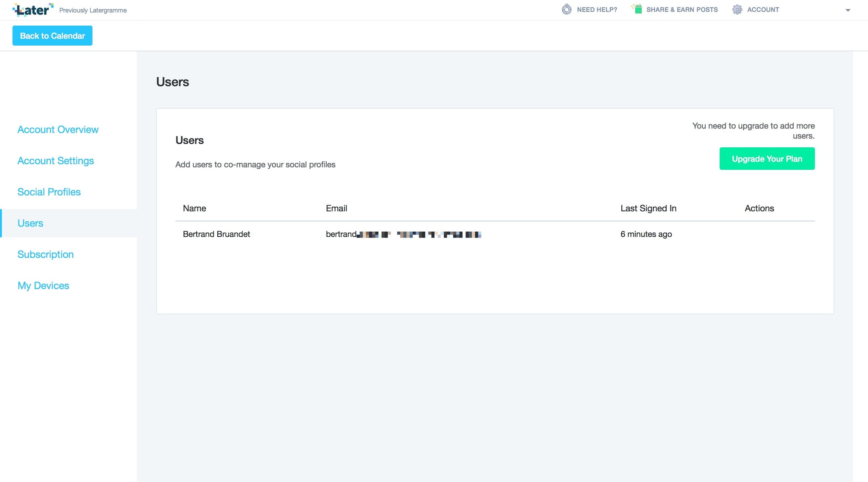
Task: Click the Actions column header
Action: tap(759, 208)
